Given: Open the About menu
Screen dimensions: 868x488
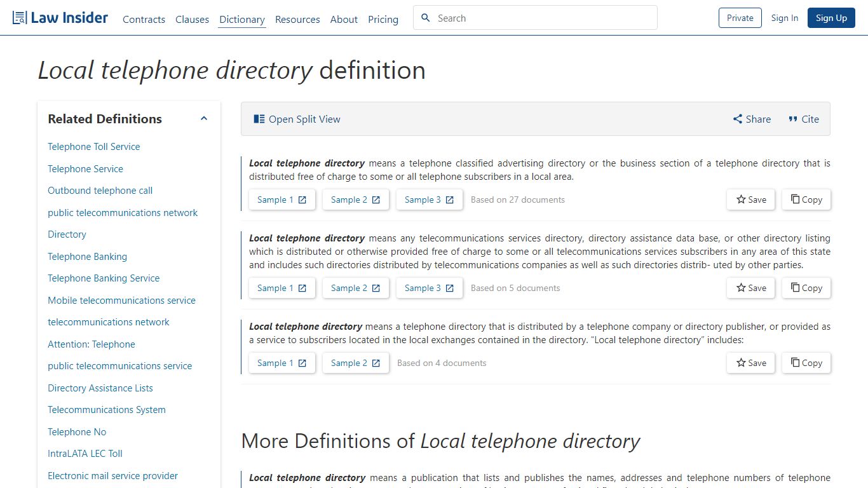Looking at the screenshot, I should point(344,19).
